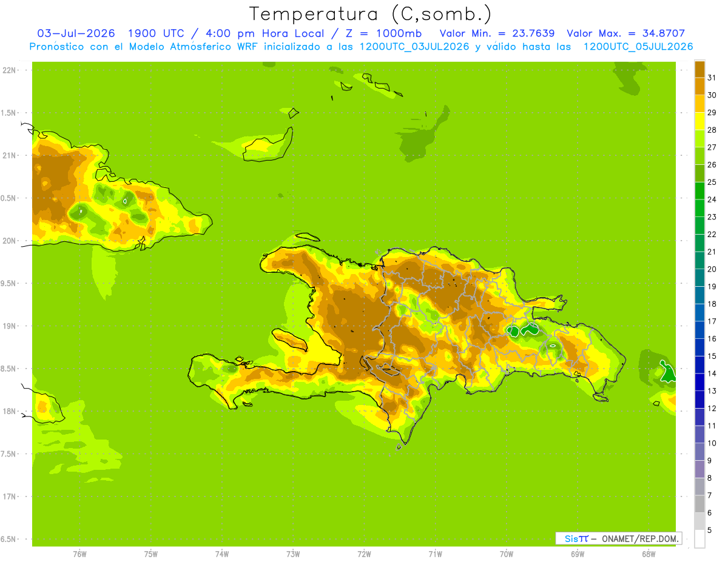Click the "1900 UTC" time text

[155, 33]
